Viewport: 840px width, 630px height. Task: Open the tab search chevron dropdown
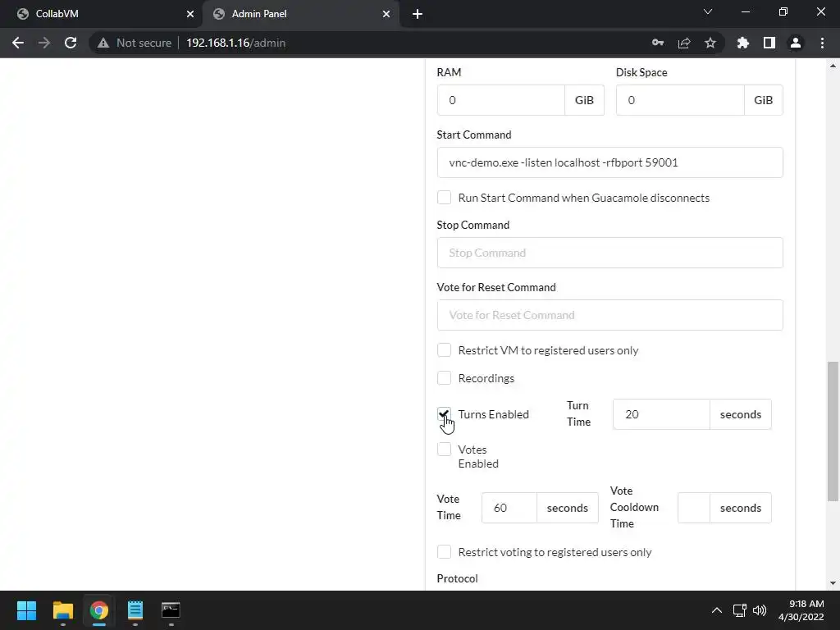708,12
